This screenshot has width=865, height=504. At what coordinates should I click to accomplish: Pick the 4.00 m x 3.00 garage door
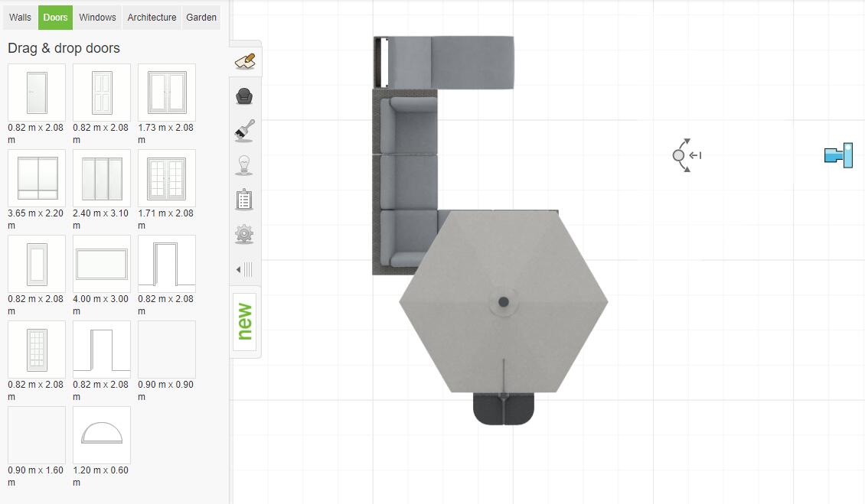point(102,264)
